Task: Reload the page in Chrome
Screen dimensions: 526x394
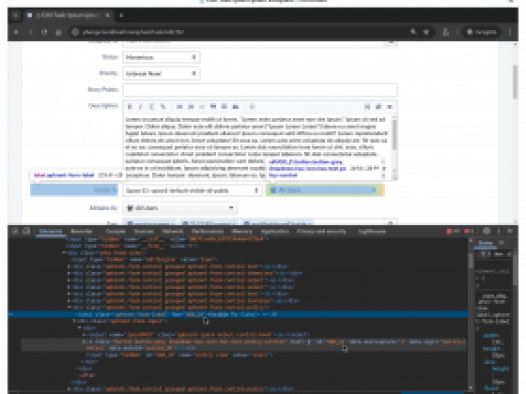Action: [x=44, y=32]
